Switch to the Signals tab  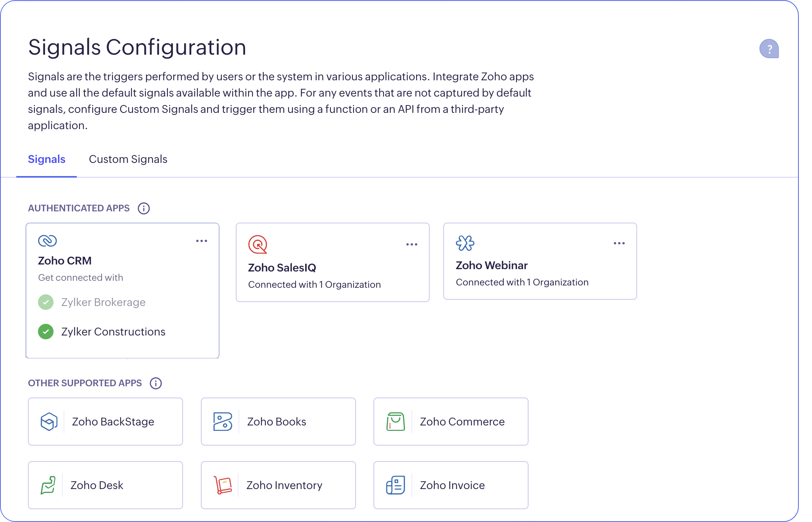47,159
